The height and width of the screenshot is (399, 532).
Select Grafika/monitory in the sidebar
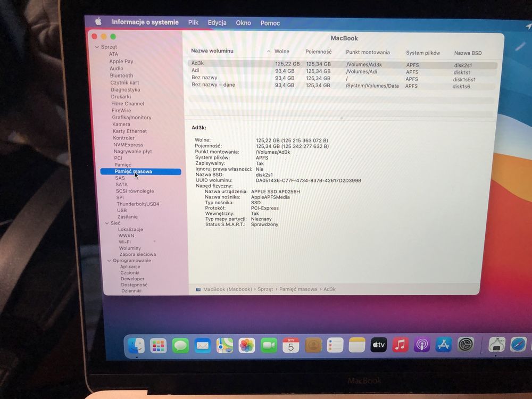coord(131,118)
